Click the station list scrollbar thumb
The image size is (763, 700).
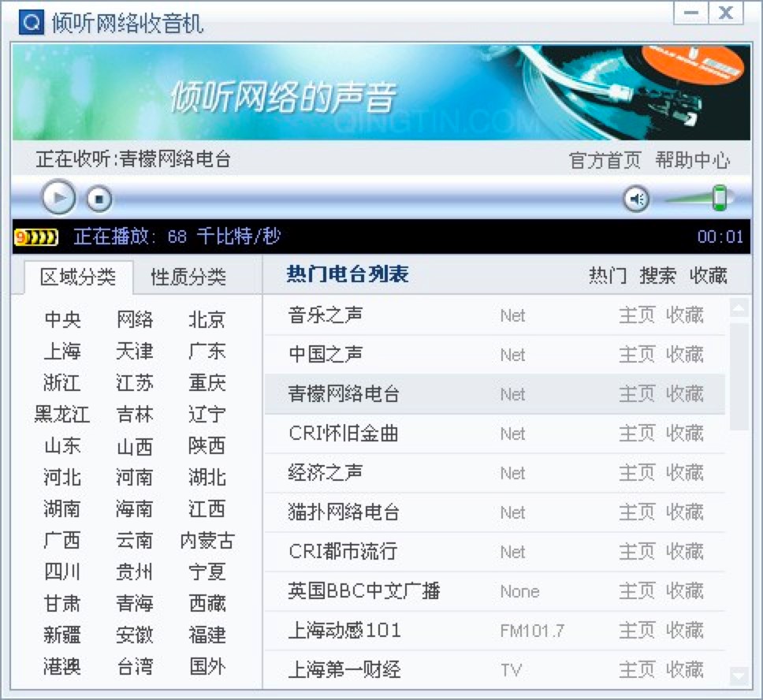tap(739, 377)
